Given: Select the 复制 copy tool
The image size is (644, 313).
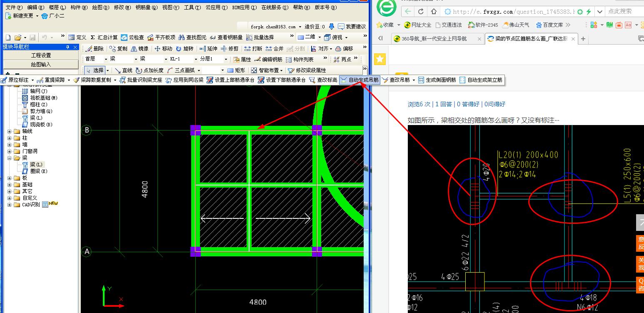Looking at the screenshot, I should (x=118, y=48).
